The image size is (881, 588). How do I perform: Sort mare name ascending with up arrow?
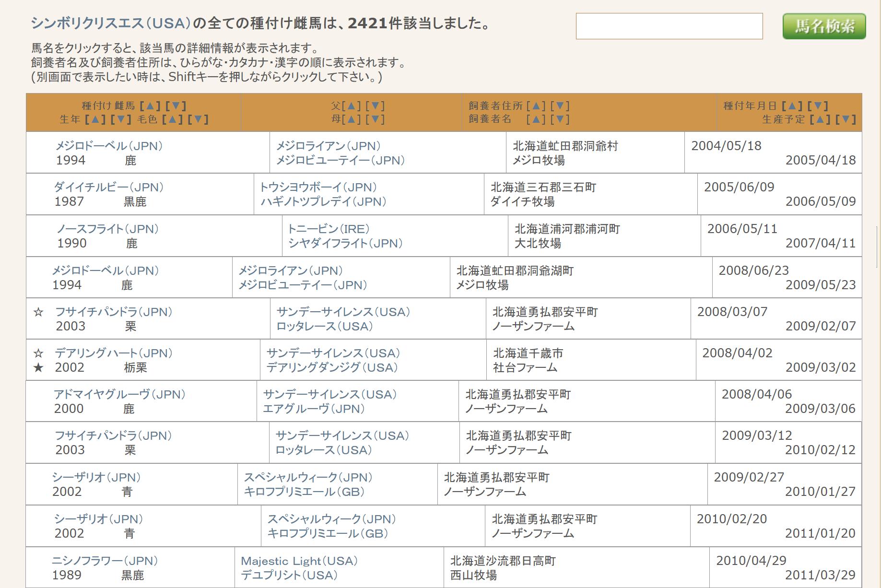(x=150, y=106)
